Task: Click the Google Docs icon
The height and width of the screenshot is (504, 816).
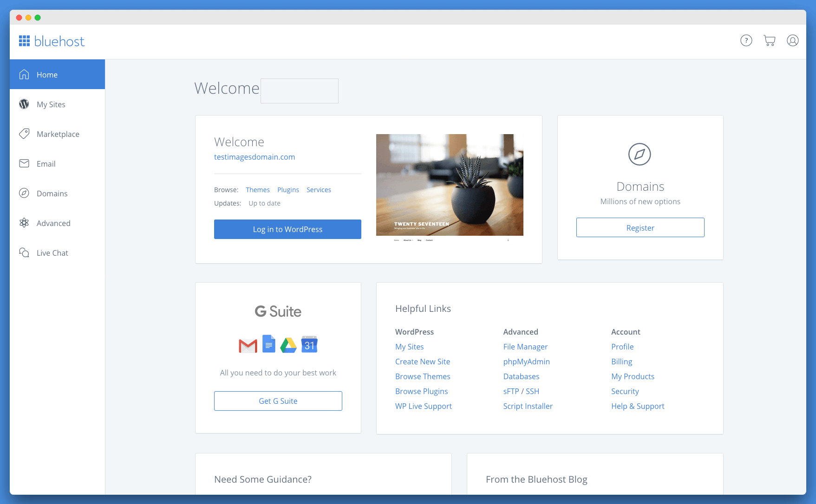Action: [x=268, y=344]
